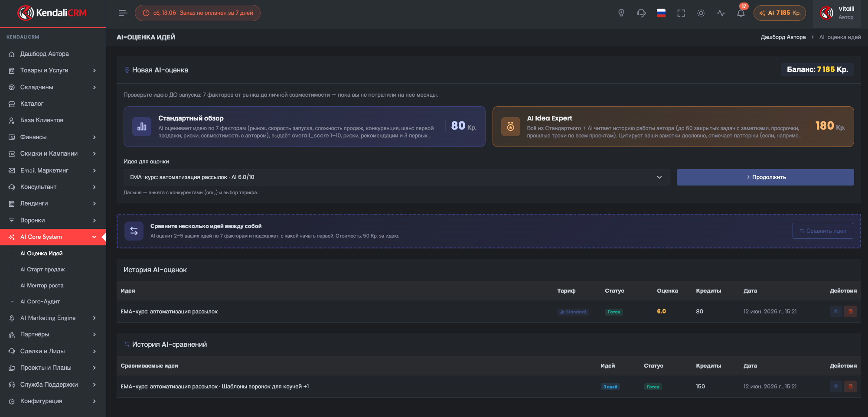Click the База Клиентов person icon
This screenshot has height=417, width=868.
pos(12,121)
